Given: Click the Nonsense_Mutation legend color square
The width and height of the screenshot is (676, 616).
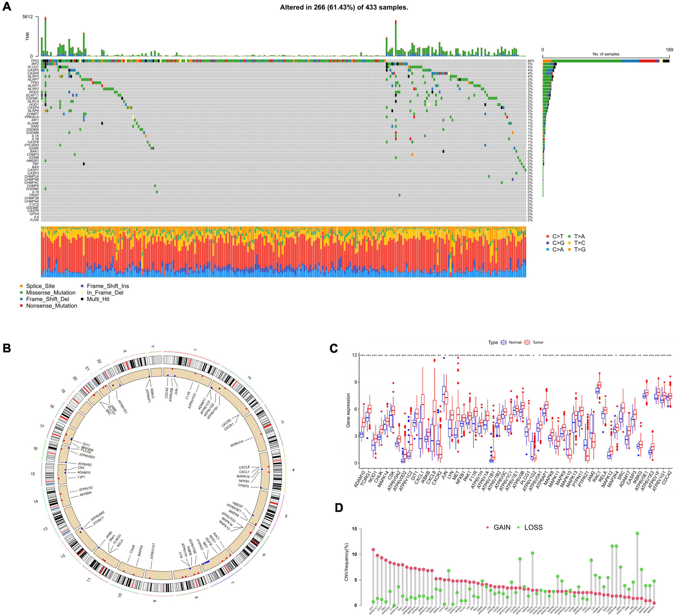Looking at the screenshot, I should pyautogui.click(x=21, y=306).
